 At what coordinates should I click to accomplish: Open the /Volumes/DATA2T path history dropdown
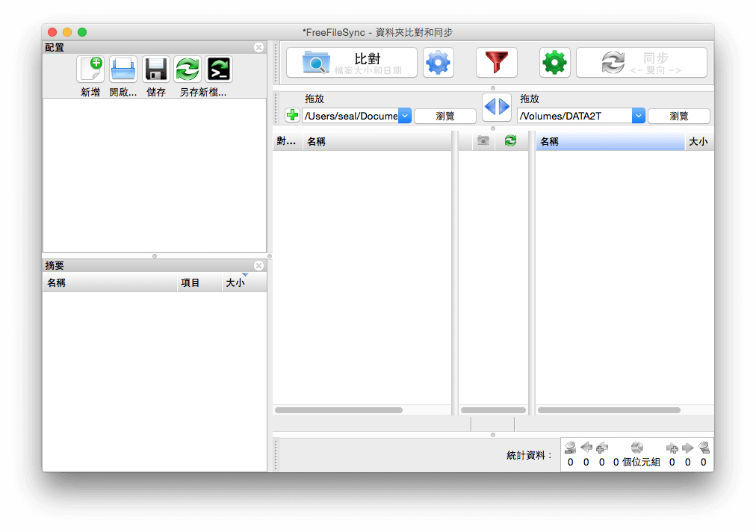tap(637, 115)
